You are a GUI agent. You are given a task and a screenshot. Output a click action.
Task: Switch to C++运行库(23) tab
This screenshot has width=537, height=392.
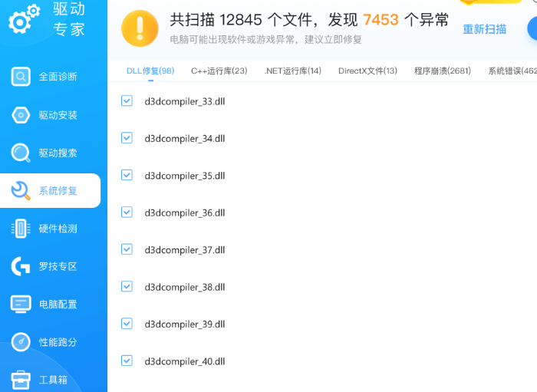pyautogui.click(x=219, y=71)
